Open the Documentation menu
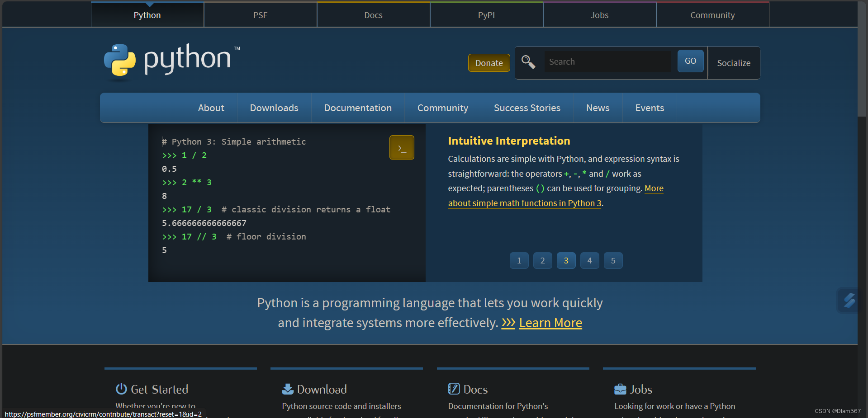Screen dimensions: 868x418 pos(358,108)
